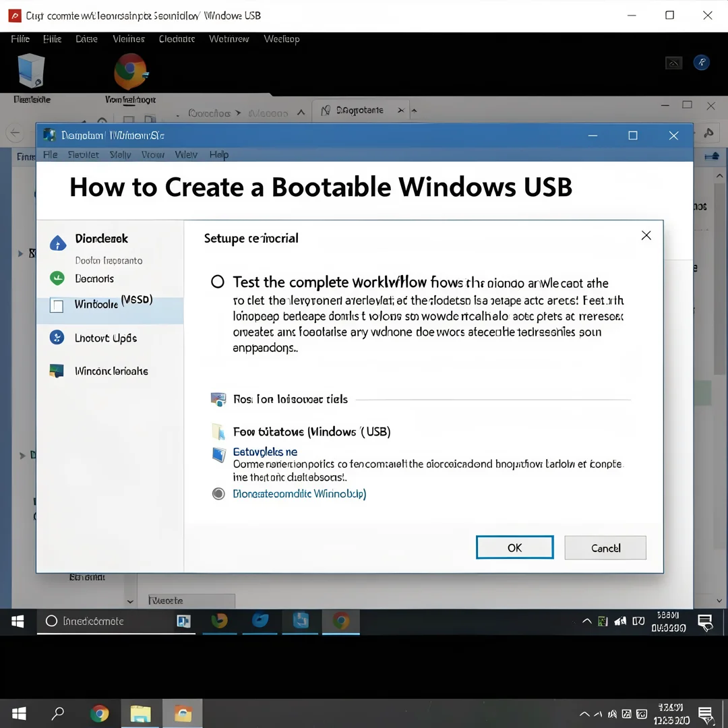This screenshot has height=728, width=728.
Task: Close the Setupe dialog with X
Action: click(646, 235)
